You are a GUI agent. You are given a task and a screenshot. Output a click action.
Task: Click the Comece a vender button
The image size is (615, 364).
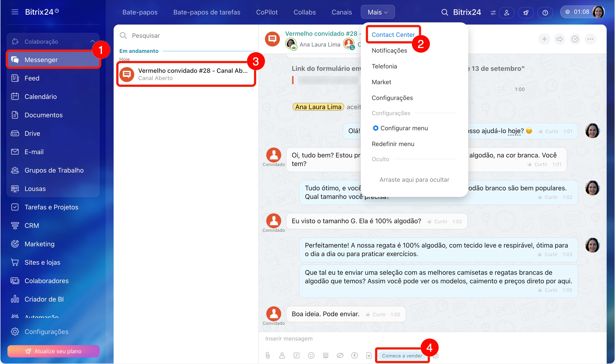coord(402,356)
